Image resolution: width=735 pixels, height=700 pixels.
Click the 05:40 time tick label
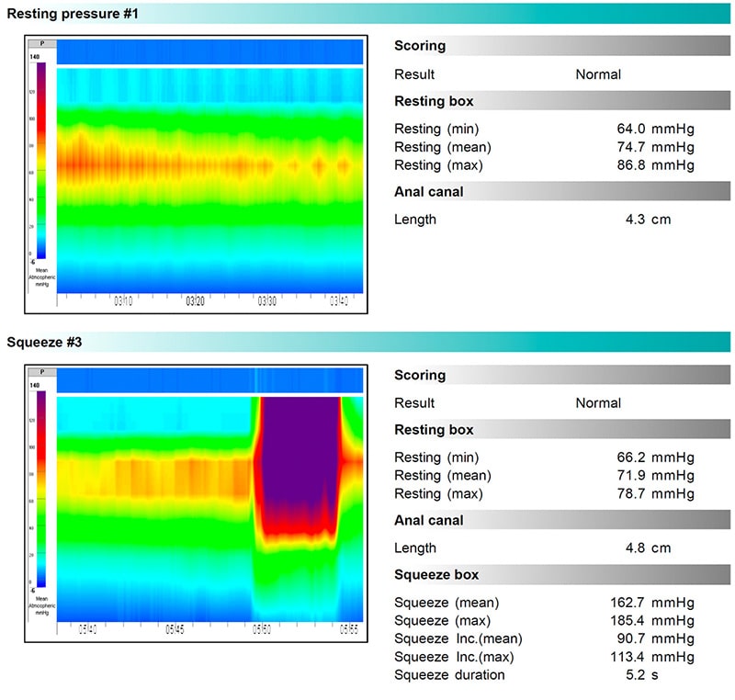point(87,629)
